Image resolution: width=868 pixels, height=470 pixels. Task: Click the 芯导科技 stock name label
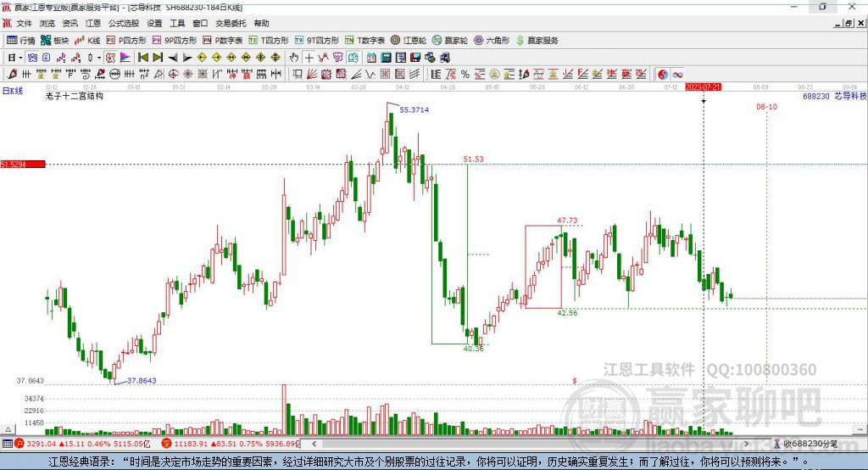point(851,96)
